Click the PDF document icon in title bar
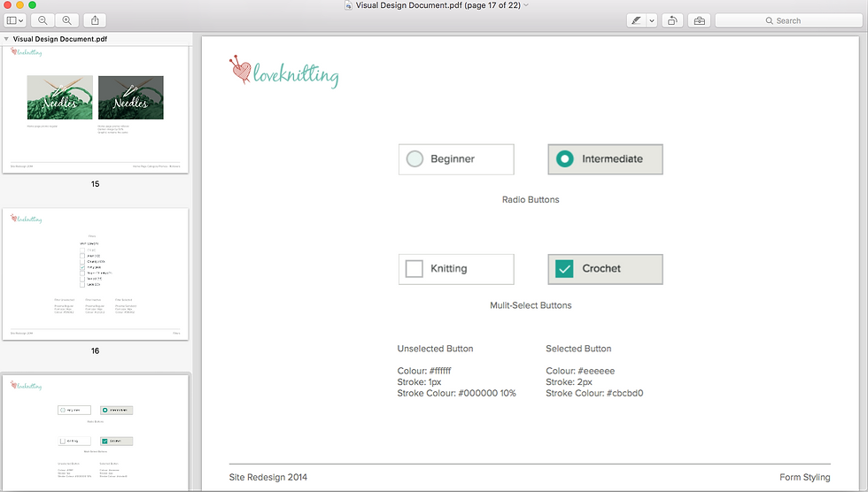The width and height of the screenshot is (868, 492). 348,5
